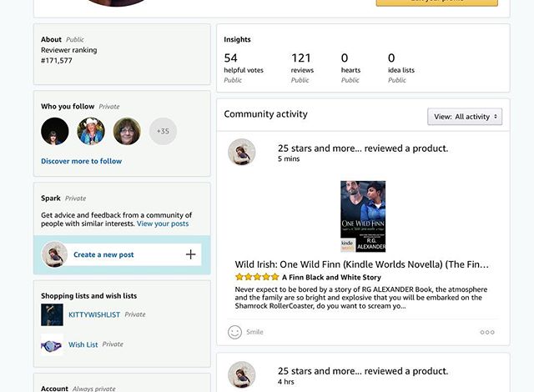Click the 121 reviews insight count
This screenshot has width=534, height=392.
[x=301, y=58]
